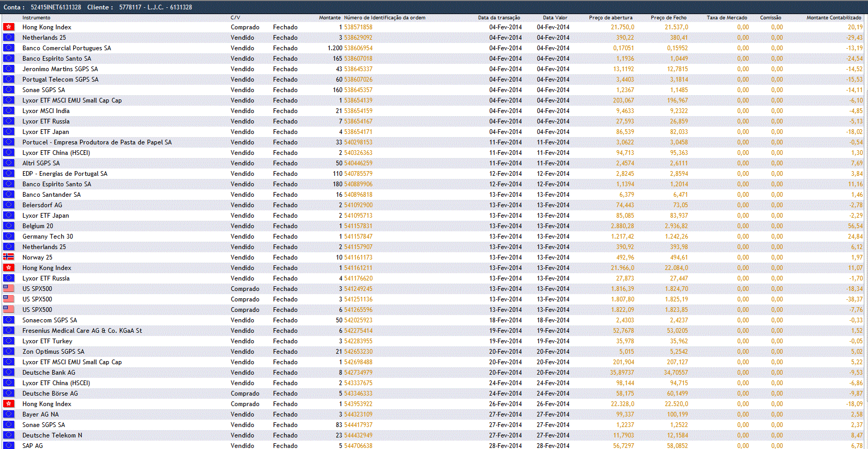
Task: Select the flag icon beside Belgium 20
Action: (8, 226)
